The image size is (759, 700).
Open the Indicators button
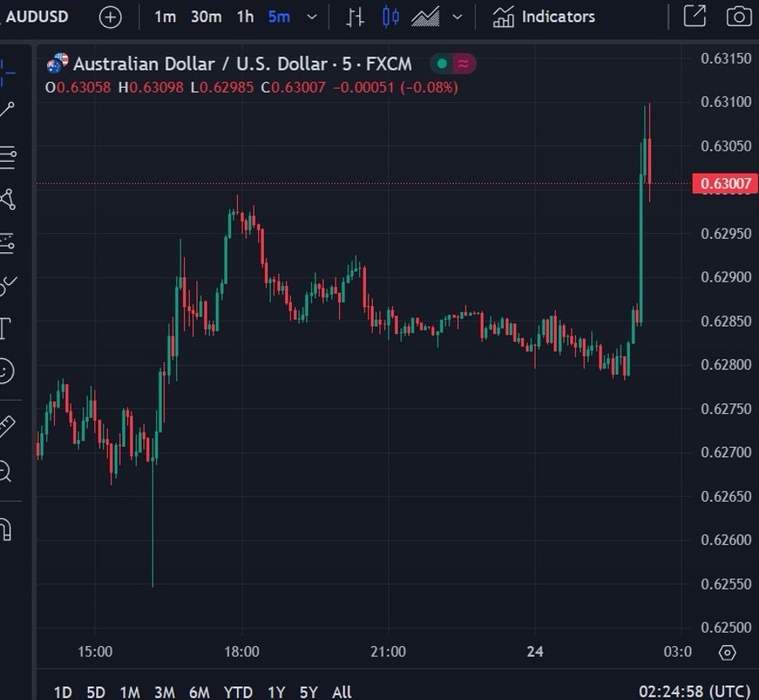coord(545,17)
